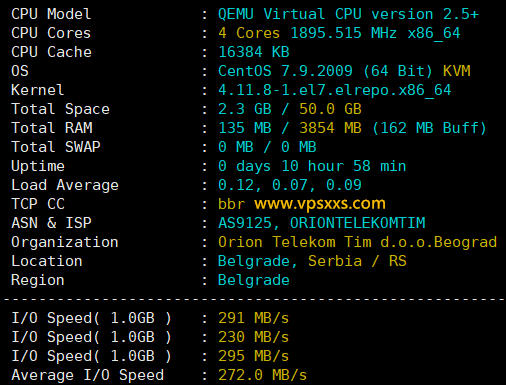Click the 'OS' label
Screen dimensions: 506x385
click(20, 71)
